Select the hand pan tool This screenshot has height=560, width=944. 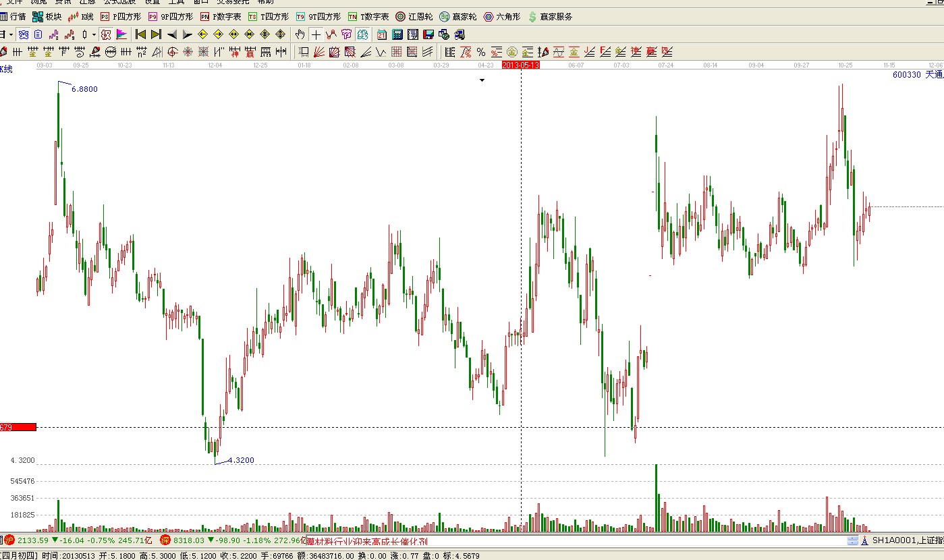tap(300, 34)
